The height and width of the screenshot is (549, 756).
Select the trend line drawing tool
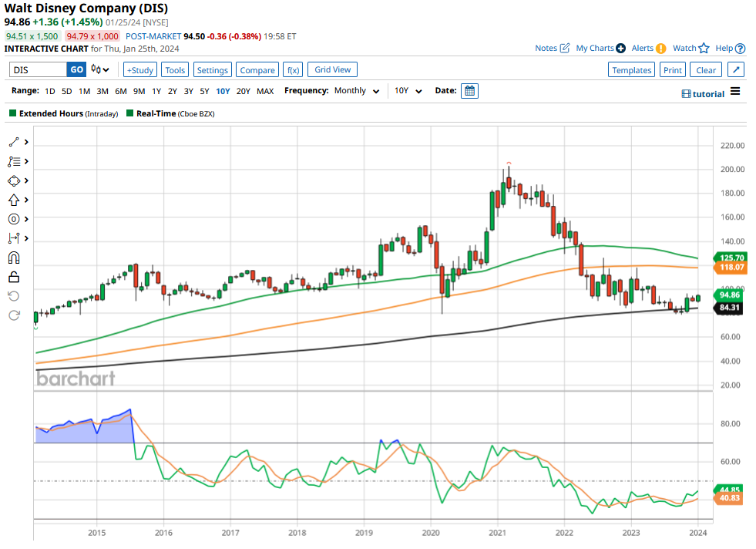[14, 143]
